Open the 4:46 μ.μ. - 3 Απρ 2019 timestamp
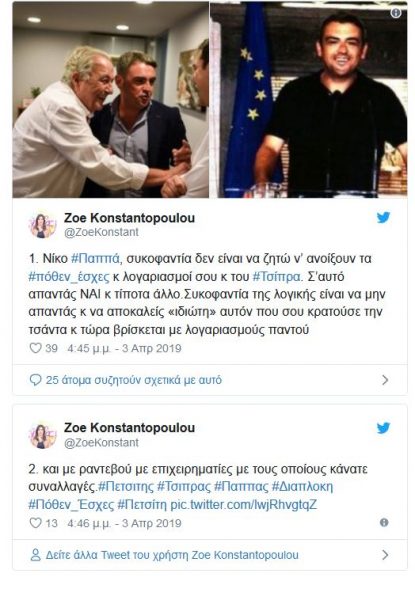 124,523
